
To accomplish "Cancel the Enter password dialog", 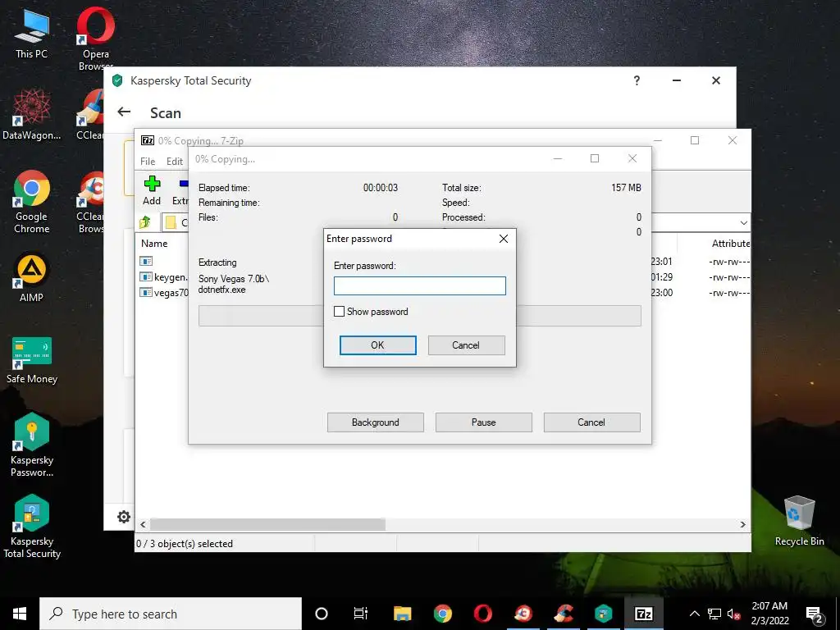I will pyautogui.click(x=466, y=345).
